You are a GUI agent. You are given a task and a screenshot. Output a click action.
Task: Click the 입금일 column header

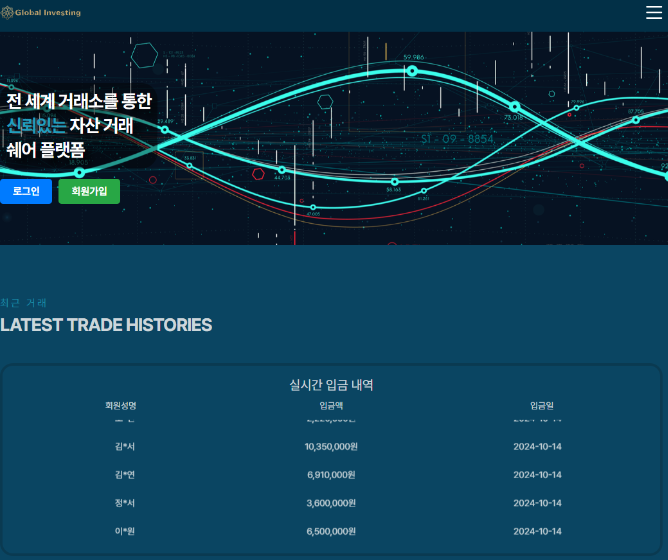(x=541, y=406)
